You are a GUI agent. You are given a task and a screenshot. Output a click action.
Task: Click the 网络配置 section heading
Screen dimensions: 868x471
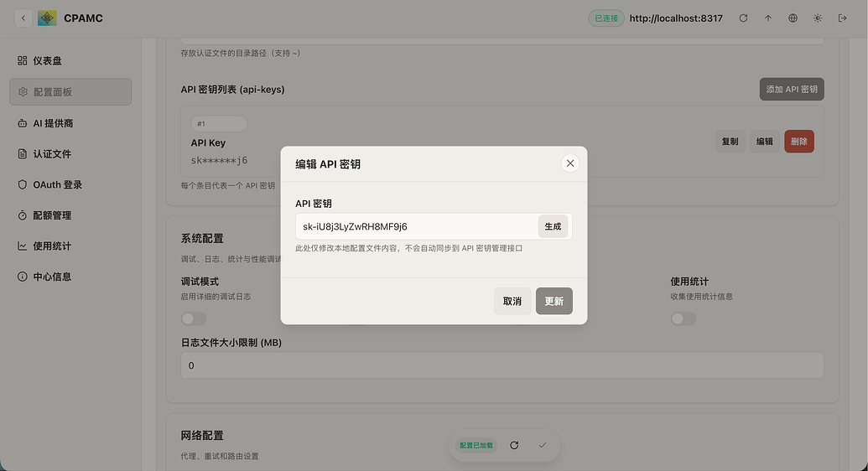coord(202,436)
